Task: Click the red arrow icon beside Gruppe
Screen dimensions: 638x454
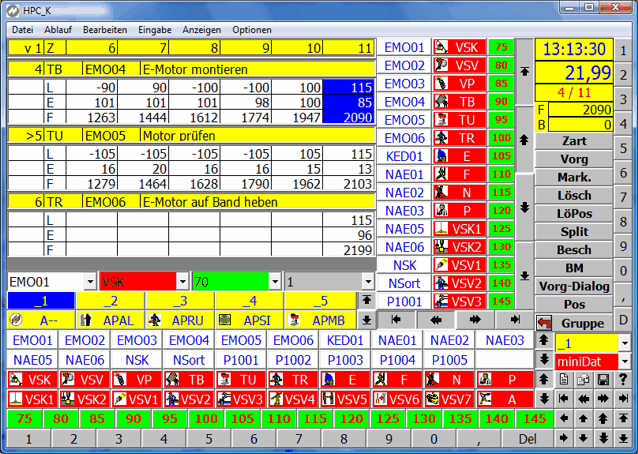Action: pos(544,324)
